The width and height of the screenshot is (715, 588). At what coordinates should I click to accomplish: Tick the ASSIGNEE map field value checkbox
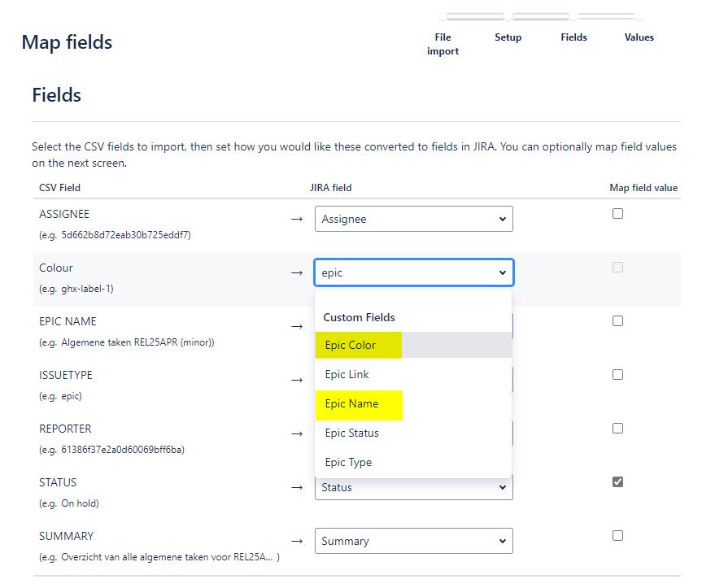617,214
